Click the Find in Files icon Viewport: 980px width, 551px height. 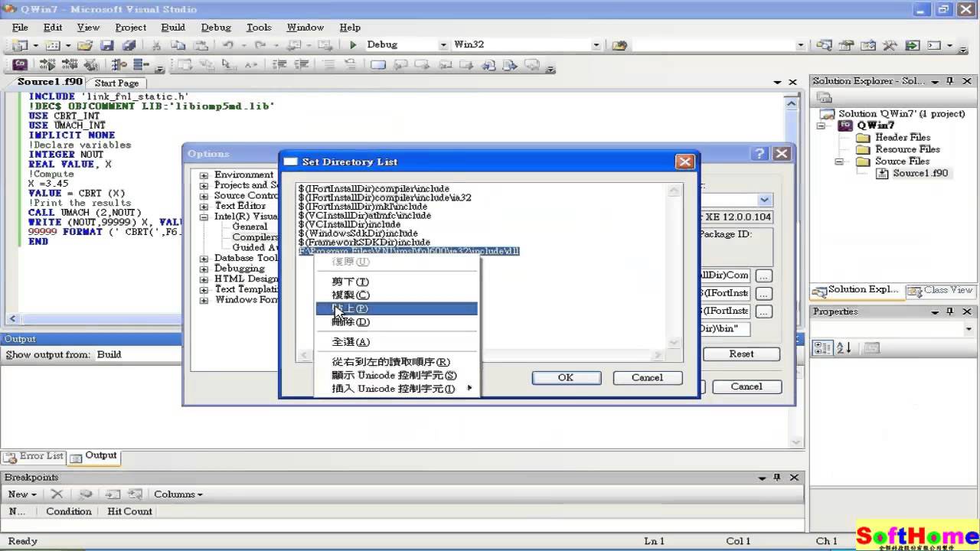click(619, 45)
